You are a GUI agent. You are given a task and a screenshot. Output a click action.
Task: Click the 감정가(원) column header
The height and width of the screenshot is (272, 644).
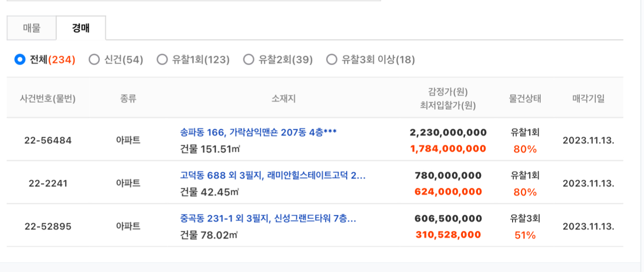coord(448,92)
